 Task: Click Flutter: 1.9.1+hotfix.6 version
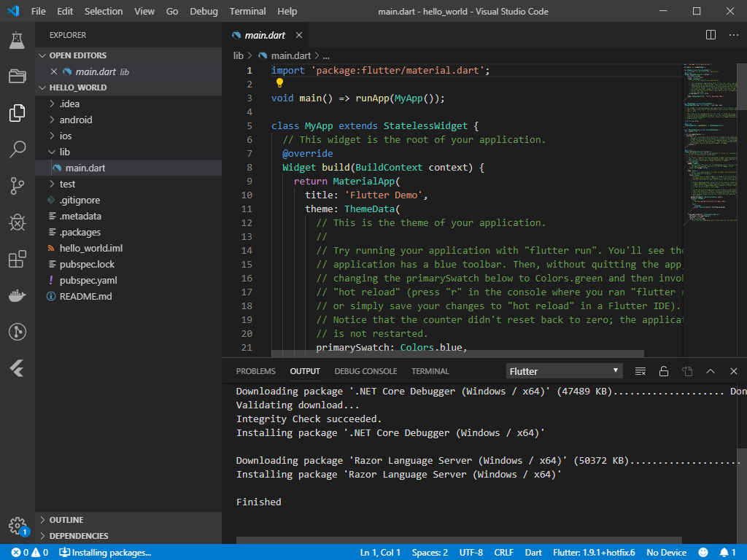pyautogui.click(x=594, y=553)
